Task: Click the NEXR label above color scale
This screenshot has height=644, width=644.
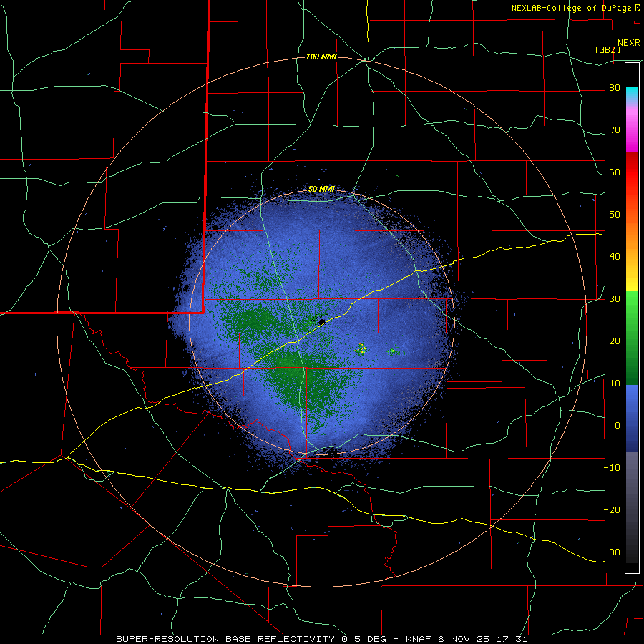Action: coord(628,43)
